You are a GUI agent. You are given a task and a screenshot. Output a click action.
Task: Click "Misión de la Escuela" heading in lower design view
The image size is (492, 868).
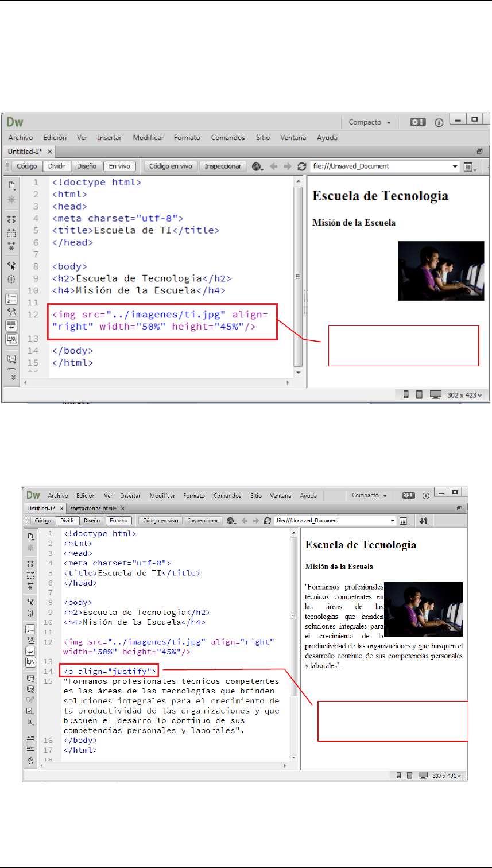[x=339, y=567]
